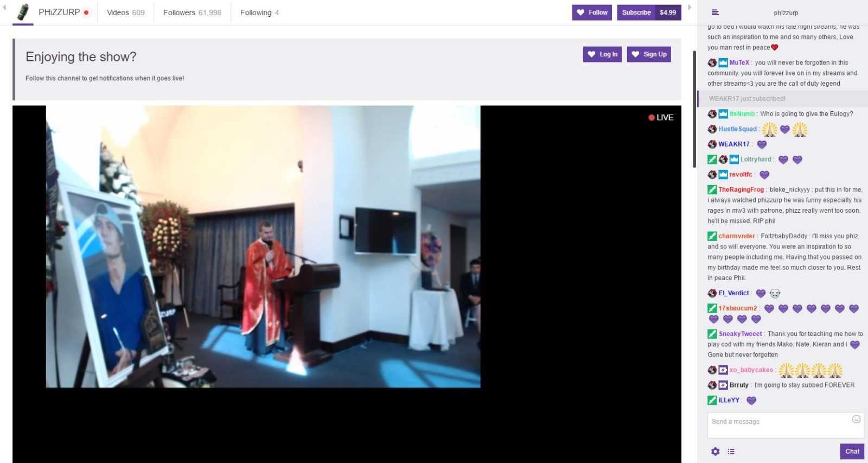
Task: Open the emoticon picker in message box
Action: tap(856, 419)
